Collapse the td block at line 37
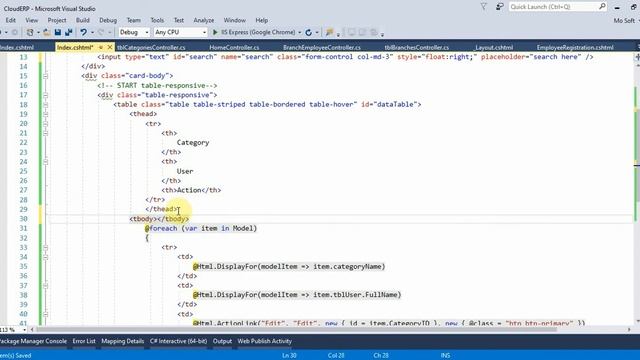This screenshot has width=640, height=360. pyautogui.click(x=45, y=286)
